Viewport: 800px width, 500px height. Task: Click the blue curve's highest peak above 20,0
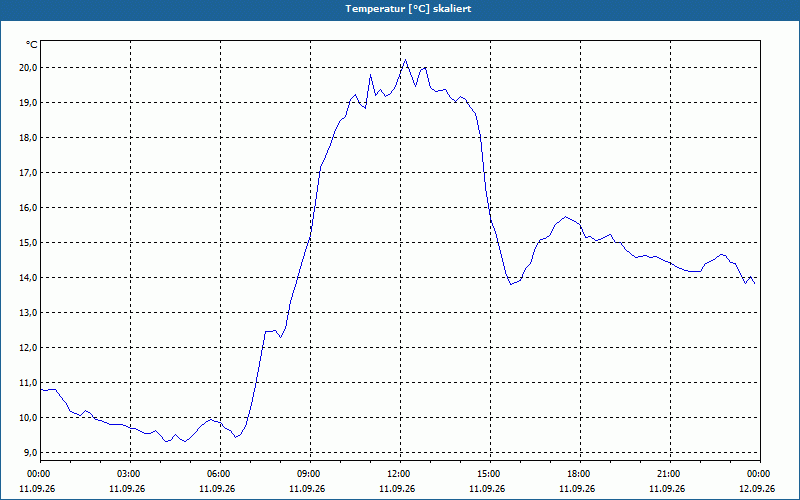[406, 60]
